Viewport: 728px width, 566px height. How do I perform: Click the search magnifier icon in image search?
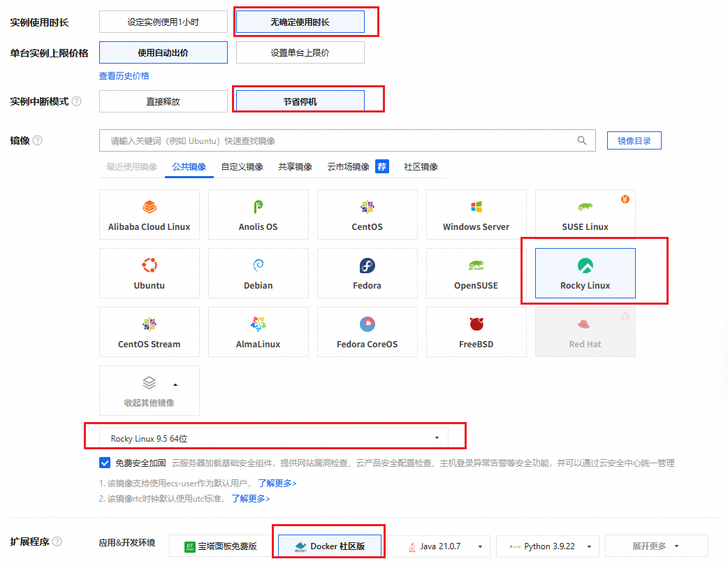[581, 140]
